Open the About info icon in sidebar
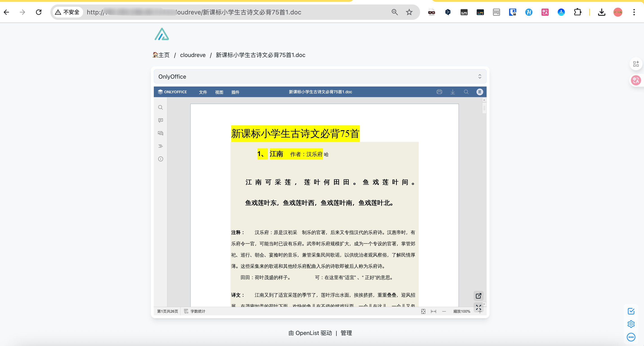Image resolution: width=644 pixels, height=346 pixels. [160, 159]
